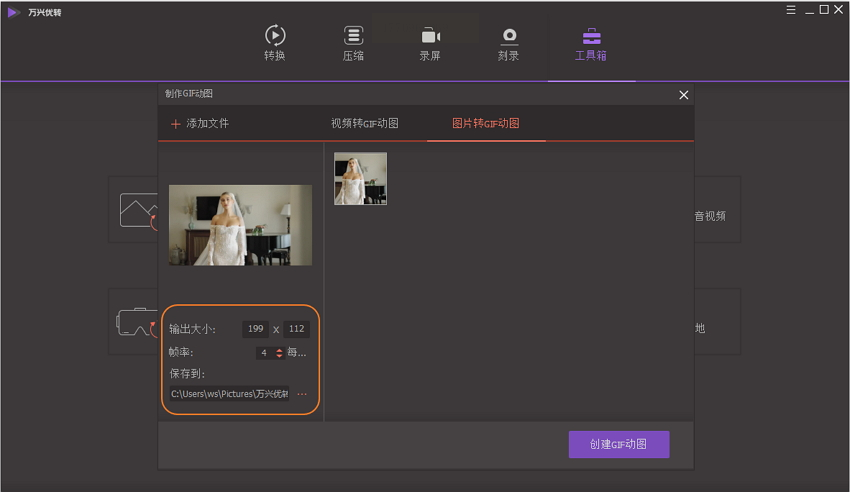Close the 制作GIF动图 dialog
This screenshot has height=492, width=850.
coord(684,95)
